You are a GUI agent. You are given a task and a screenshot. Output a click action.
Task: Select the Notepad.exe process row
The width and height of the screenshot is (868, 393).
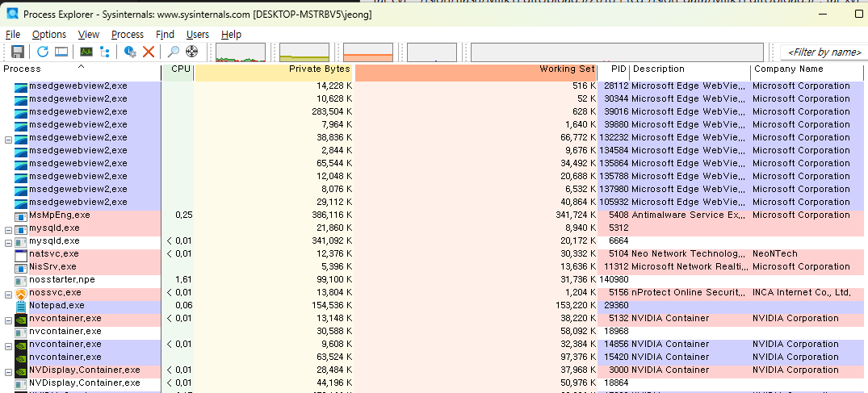pos(432,306)
